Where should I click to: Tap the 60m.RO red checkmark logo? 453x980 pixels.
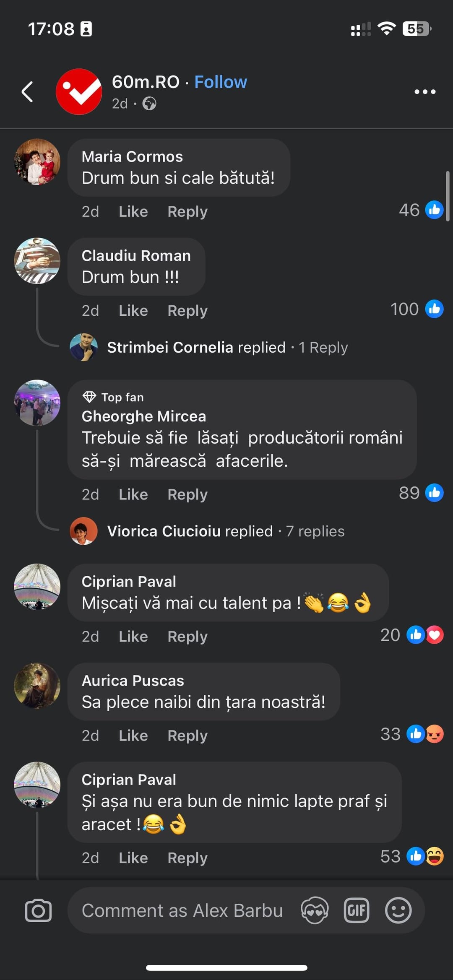(79, 91)
